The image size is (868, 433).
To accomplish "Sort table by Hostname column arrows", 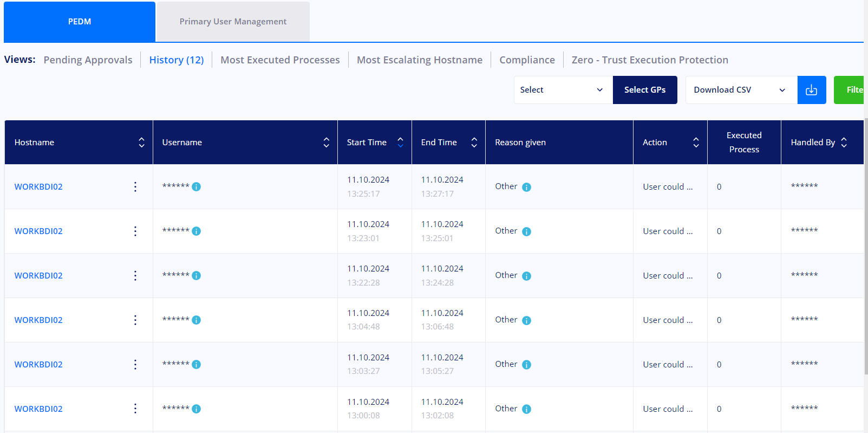I will click(x=141, y=143).
